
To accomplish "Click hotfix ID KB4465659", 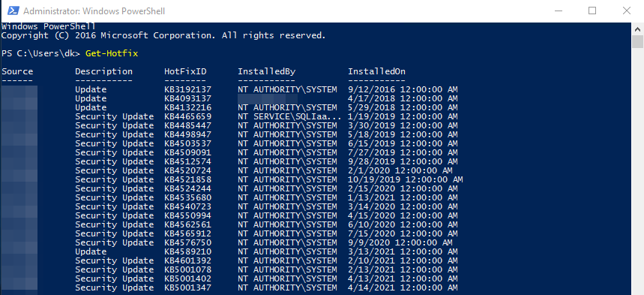I will tap(187, 117).
